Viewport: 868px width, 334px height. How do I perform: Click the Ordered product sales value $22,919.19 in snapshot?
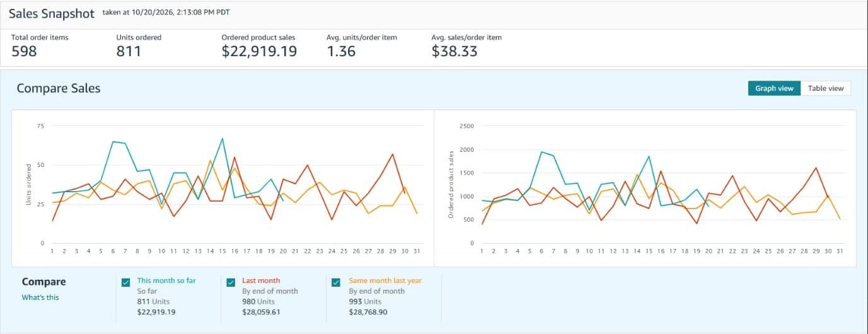(259, 52)
